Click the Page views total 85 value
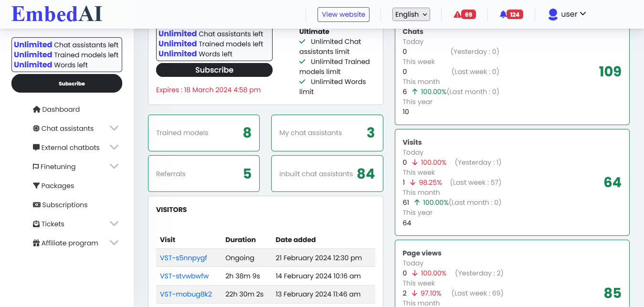The width and height of the screenshot is (644, 307). [x=612, y=293]
